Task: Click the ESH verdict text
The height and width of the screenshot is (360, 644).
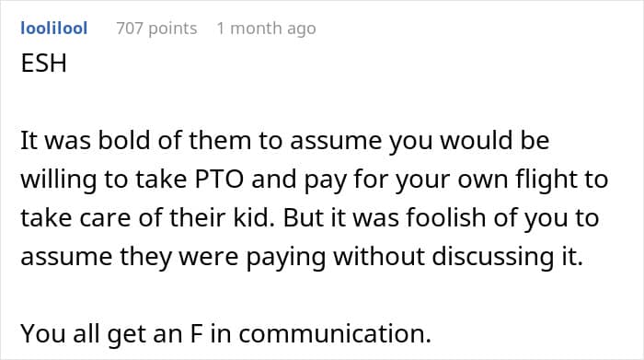Action: tap(43, 64)
